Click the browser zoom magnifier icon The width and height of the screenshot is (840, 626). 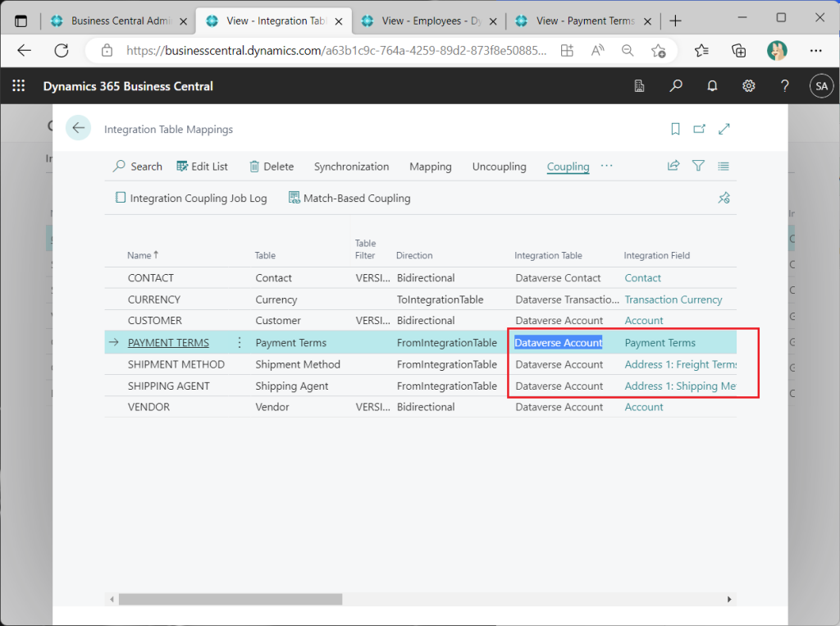[628, 51]
